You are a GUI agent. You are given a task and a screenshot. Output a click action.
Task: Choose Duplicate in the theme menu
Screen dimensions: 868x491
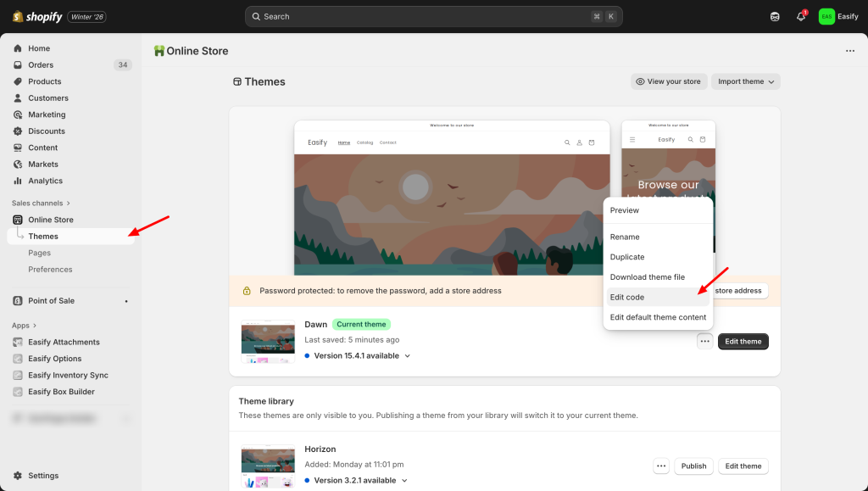[x=627, y=257]
